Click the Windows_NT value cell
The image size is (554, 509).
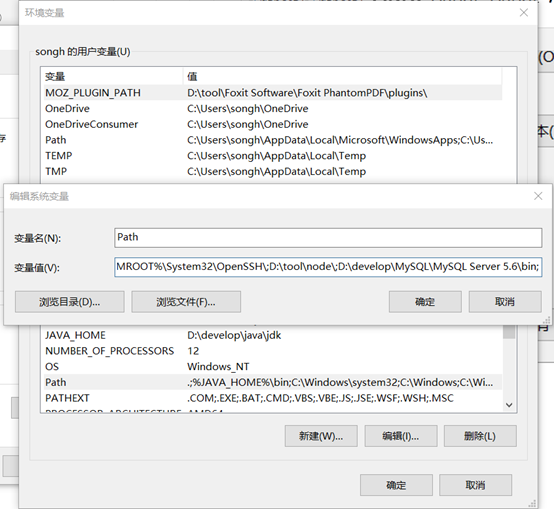pos(218,367)
